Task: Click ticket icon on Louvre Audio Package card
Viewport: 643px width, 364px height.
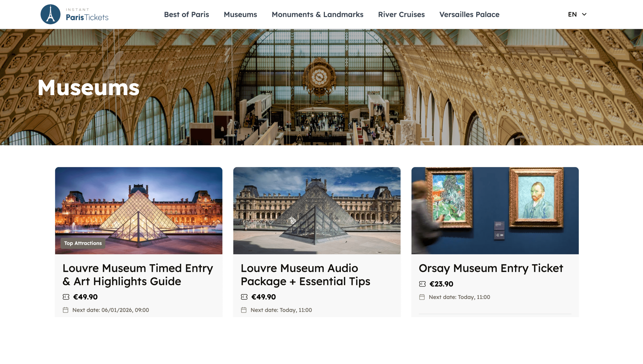Action: pyautogui.click(x=244, y=297)
